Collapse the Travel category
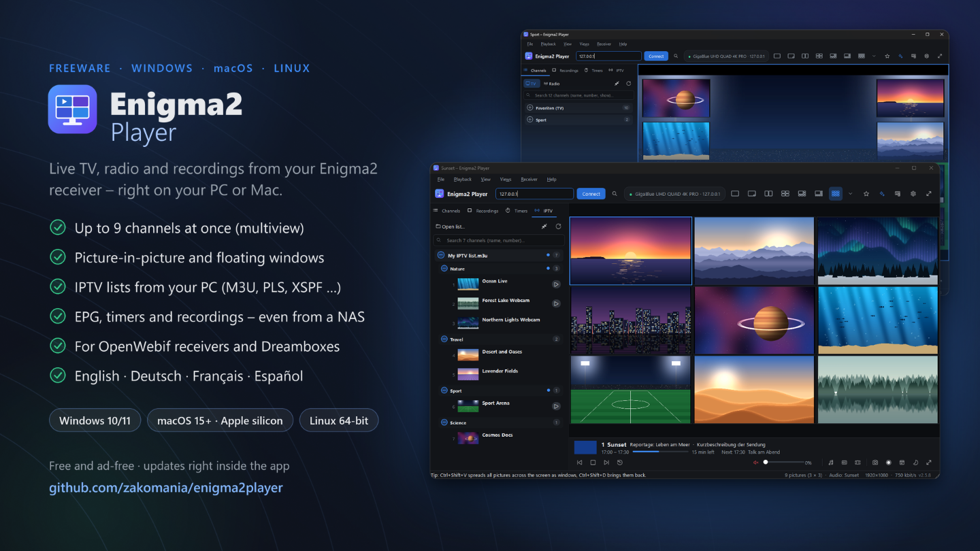Screen dimensions: 980x551 (444, 339)
